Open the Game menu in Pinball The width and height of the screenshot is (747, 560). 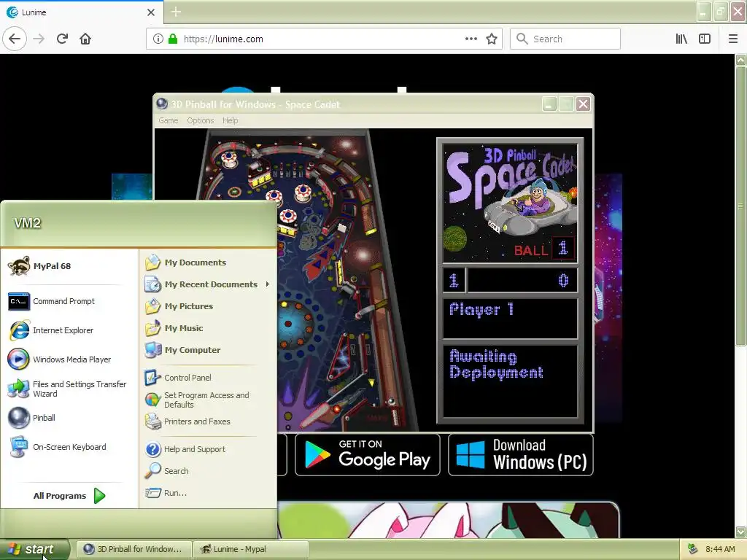(169, 120)
